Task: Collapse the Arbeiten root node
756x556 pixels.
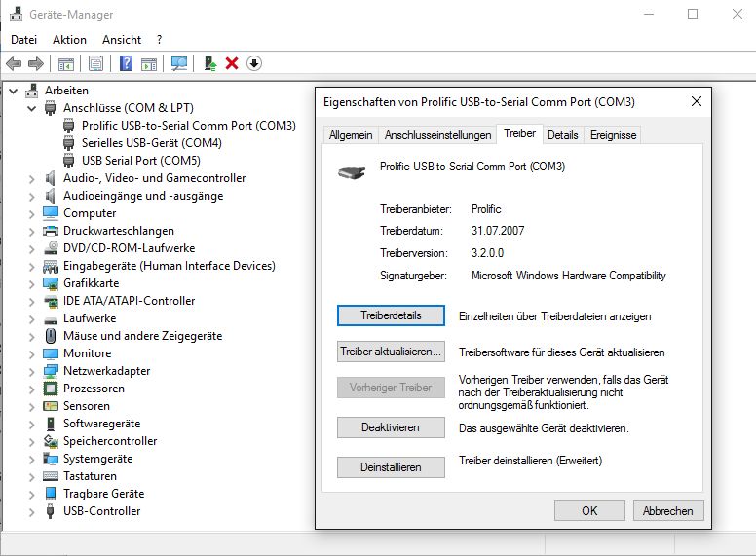Action: pyautogui.click(x=13, y=91)
